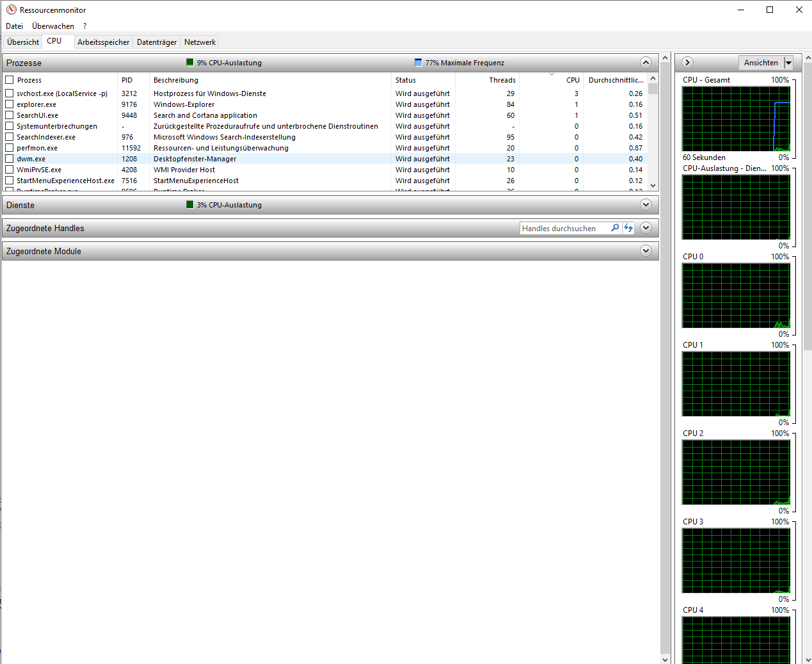This screenshot has height=664, width=812.
Task: Tick the Systemunterbrechungen checkbox
Action: click(10, 126)
